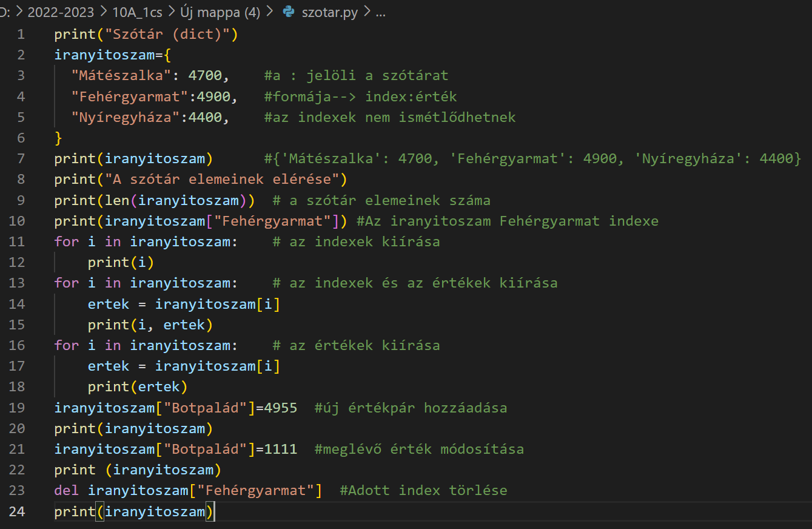
Task: Click the closing curly brace on line 6
Action: click(58, 138)
